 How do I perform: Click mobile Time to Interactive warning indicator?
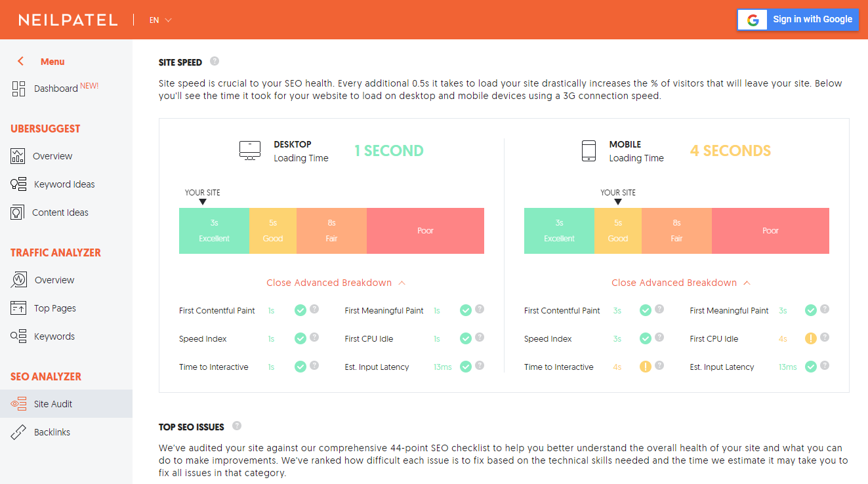tap(646, 367)
